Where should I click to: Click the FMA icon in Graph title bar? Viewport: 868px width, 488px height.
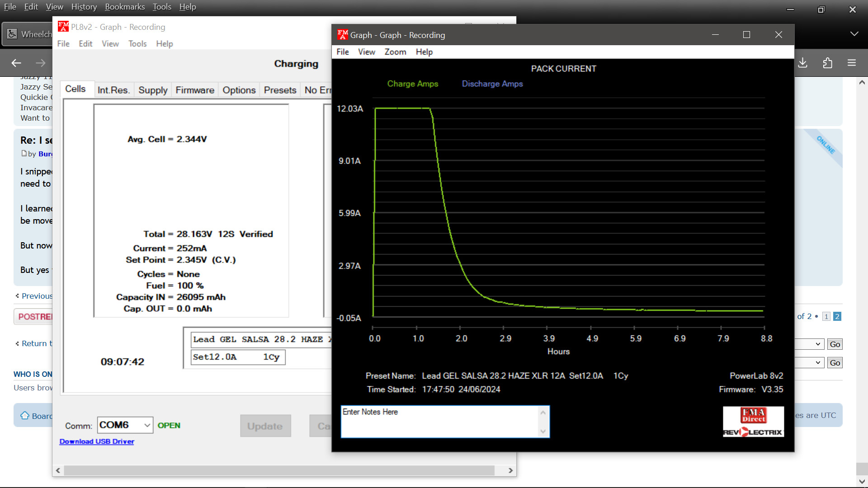coord(342,35)
